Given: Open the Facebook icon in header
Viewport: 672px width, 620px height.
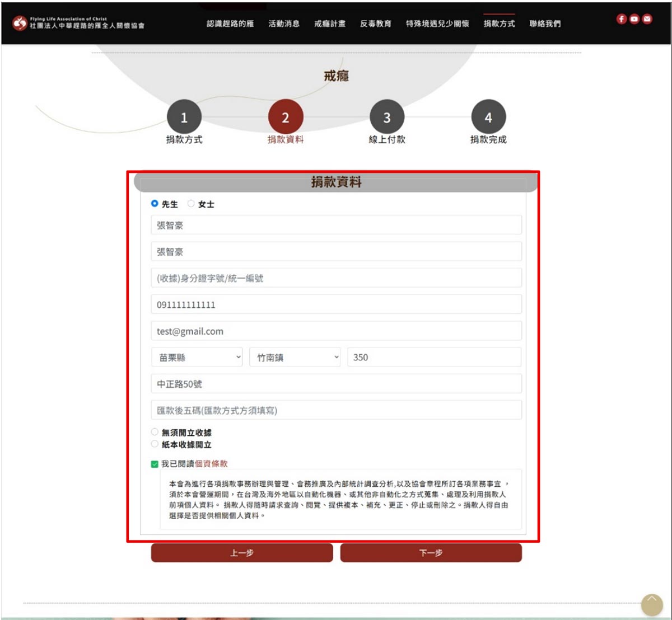Looking at the screenshot, I should [x=621, y=19].
